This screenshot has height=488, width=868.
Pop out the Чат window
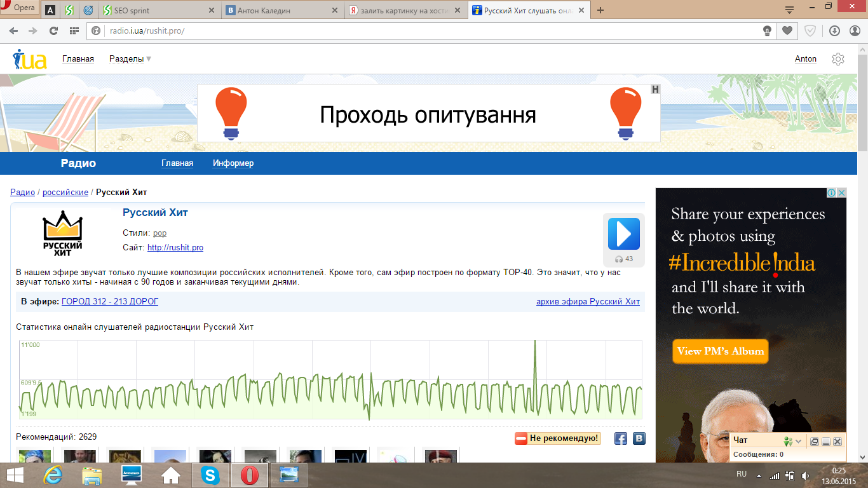(815, 442)
